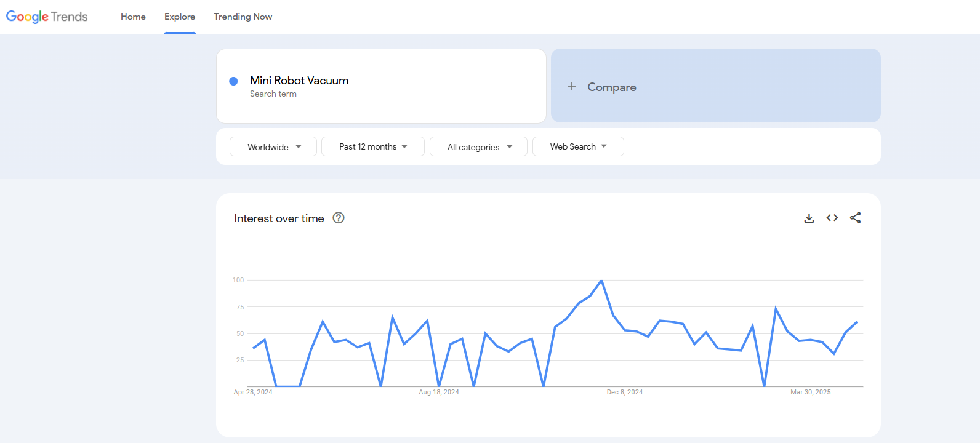The width and height of the screenshot is (980, 443).
Task: Click the blue dot beside Mini Robot Vacuum
Action: (x=233, y=81)
